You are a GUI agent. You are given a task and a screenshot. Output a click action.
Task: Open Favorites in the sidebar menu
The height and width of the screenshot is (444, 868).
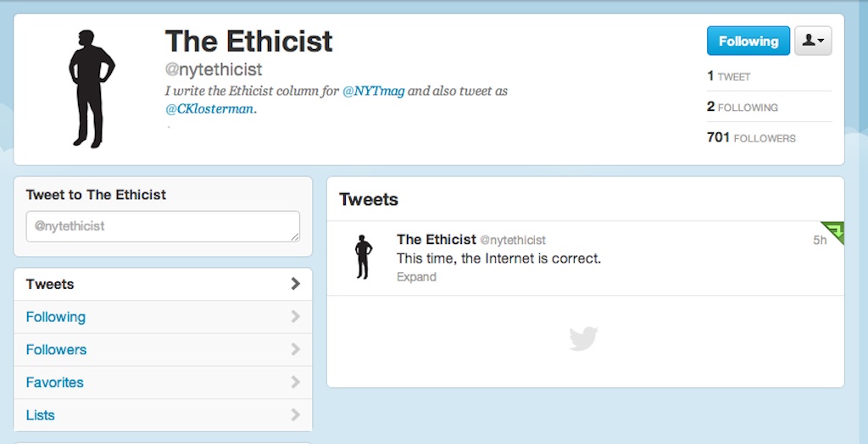[55, 382]
